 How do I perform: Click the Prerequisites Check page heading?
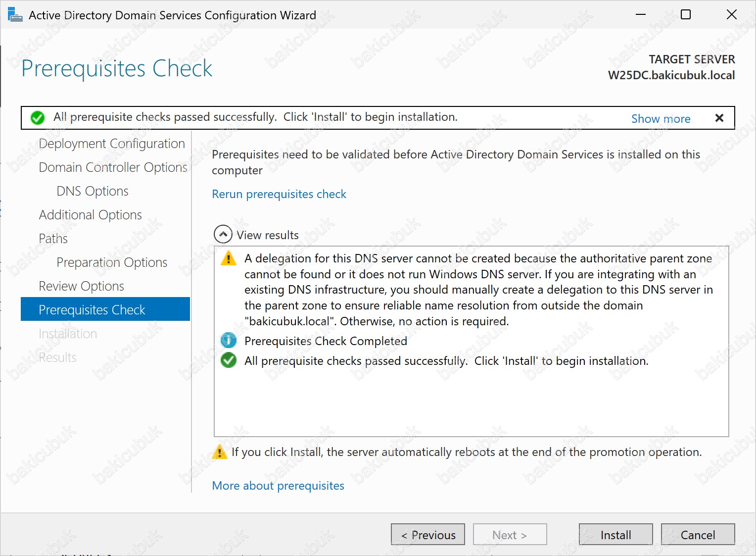pos(117,68)
